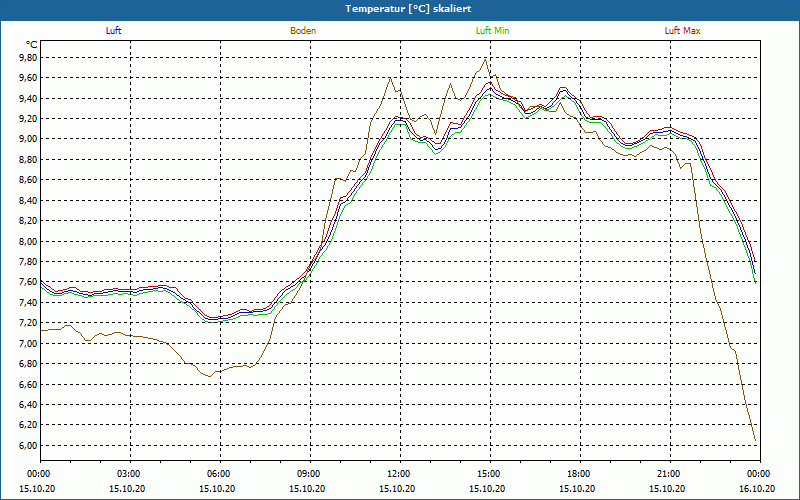Click the 18:00 time axis label
Viewport: 800px width, 500px height.
point(580,474)
